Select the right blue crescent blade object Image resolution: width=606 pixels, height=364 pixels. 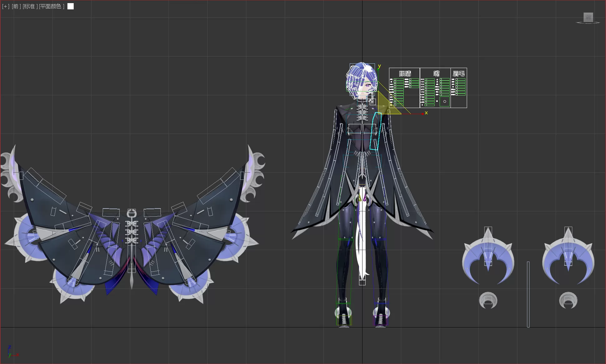568,256
